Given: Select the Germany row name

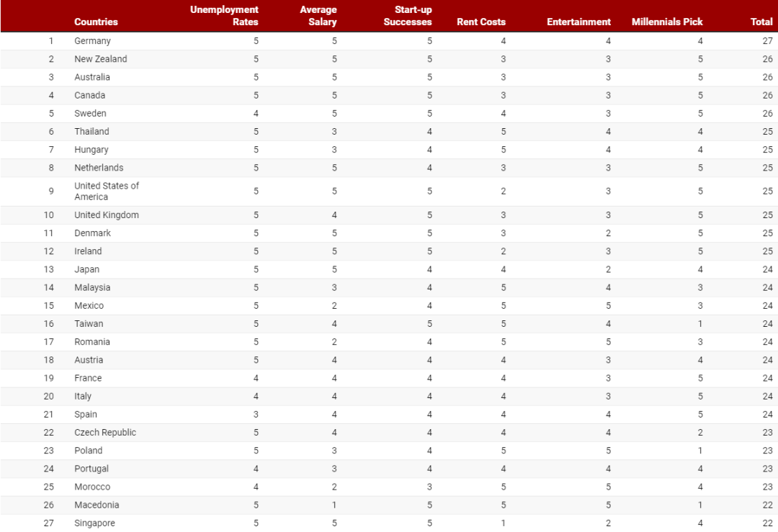Looking at the screenshot, I should point(92,41).
